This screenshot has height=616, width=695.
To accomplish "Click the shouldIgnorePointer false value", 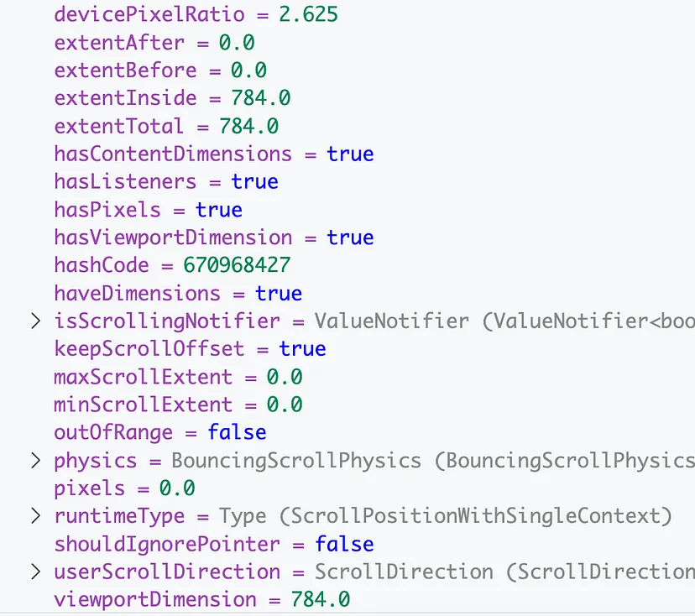I will (344, 544).
